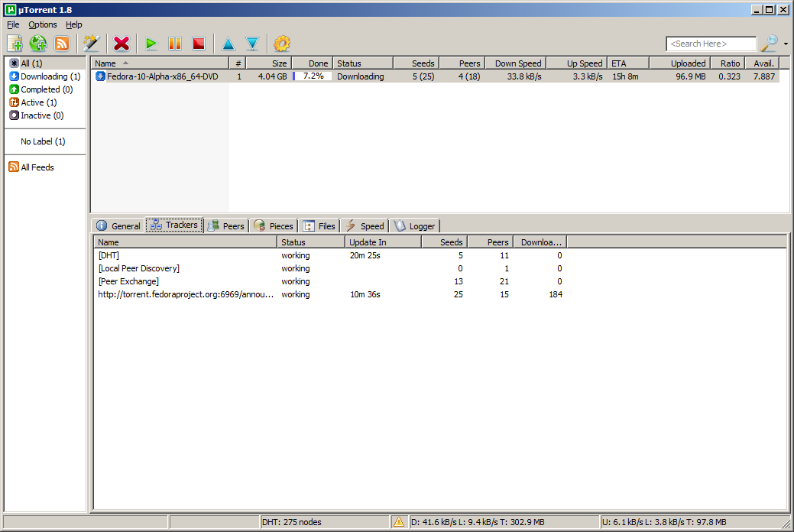Screen dimensions: 794x532
Task: Click the red X Remove torrent icon
Action: [x=122, y=44]
